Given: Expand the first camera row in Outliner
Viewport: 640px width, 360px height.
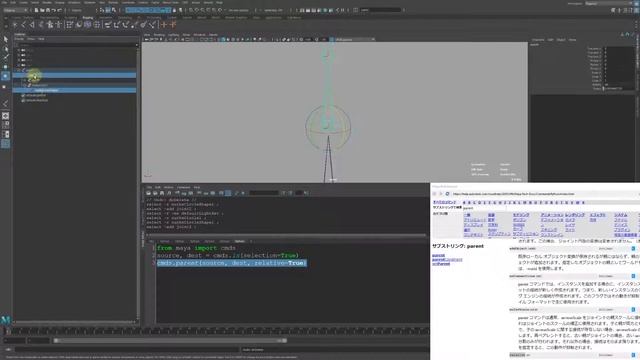Looking at the screenshot, I should point(19,50).
